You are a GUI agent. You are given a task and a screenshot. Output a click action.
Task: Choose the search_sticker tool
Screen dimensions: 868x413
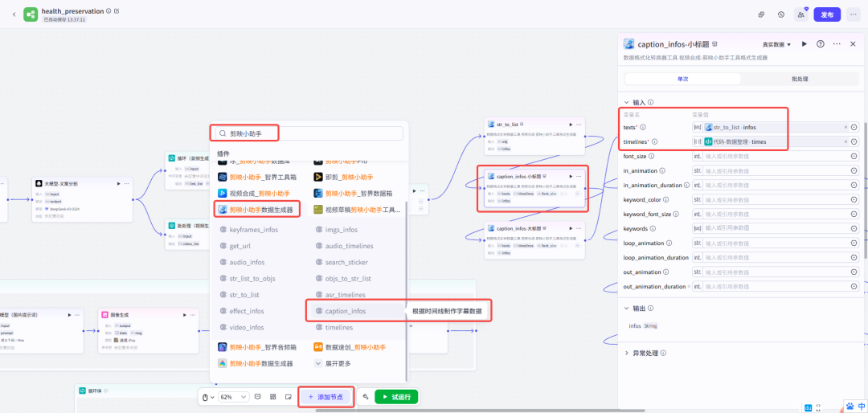pyautogui.click(x=346, y=262)
